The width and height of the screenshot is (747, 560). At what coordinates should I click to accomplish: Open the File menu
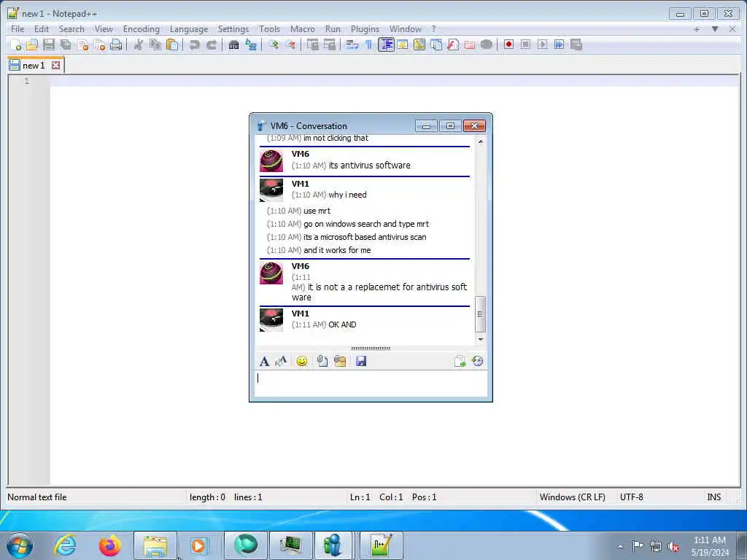pyautogui.click(x=18, y=29)
